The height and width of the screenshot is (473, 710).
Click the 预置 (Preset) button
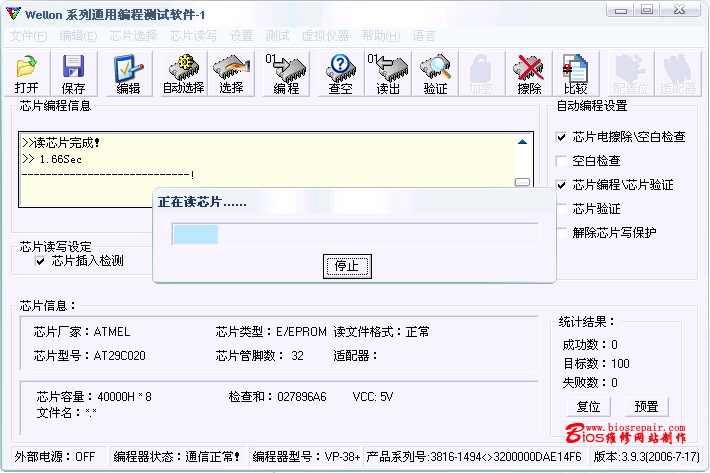646,406
